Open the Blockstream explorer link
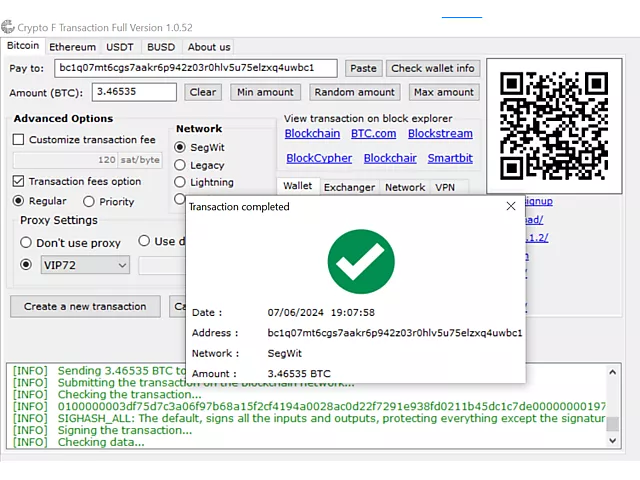The width and height of the screenshot is (640, 480). coord(440,134)
